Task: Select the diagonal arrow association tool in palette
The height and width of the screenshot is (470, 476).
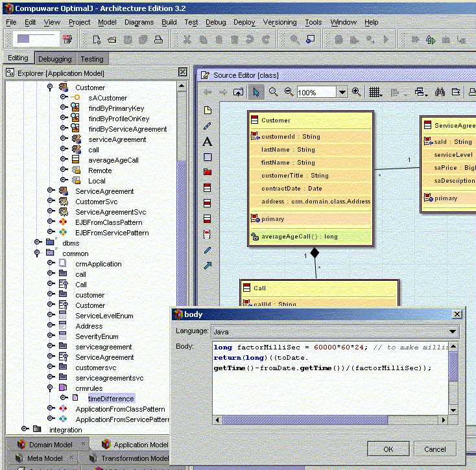Action: pos(208,266)
